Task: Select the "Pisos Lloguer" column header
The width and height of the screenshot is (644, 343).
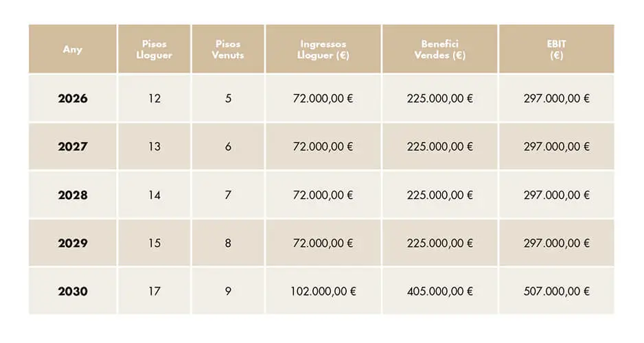Action: click(154, 49)
